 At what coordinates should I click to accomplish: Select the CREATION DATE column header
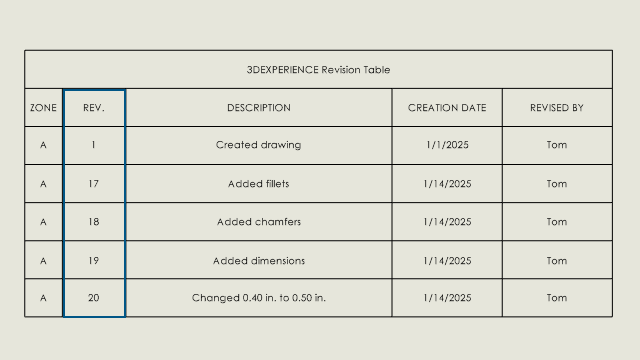point(447,108)
